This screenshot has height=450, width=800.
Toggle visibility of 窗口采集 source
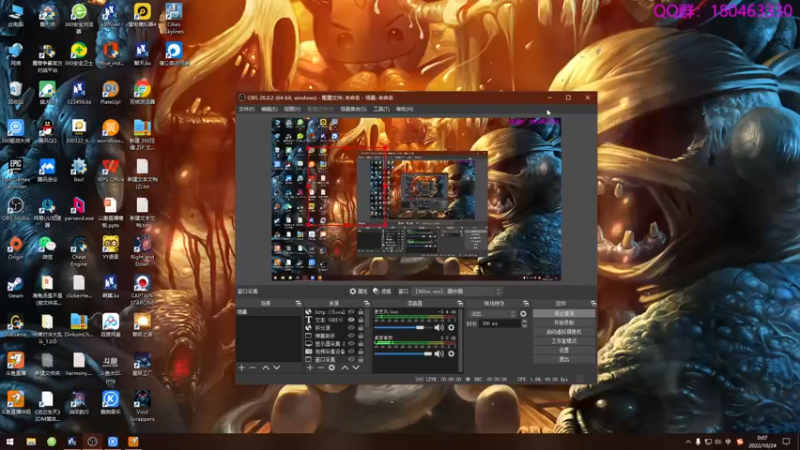tap(351, 360)
